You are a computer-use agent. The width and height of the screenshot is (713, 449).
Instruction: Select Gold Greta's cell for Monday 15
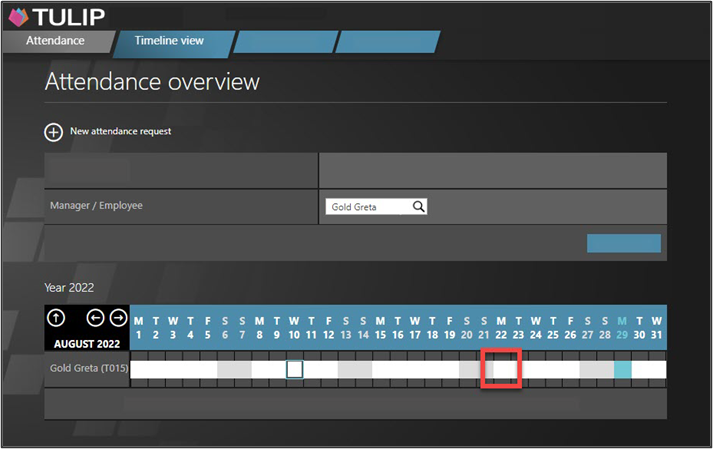point(381,369)
